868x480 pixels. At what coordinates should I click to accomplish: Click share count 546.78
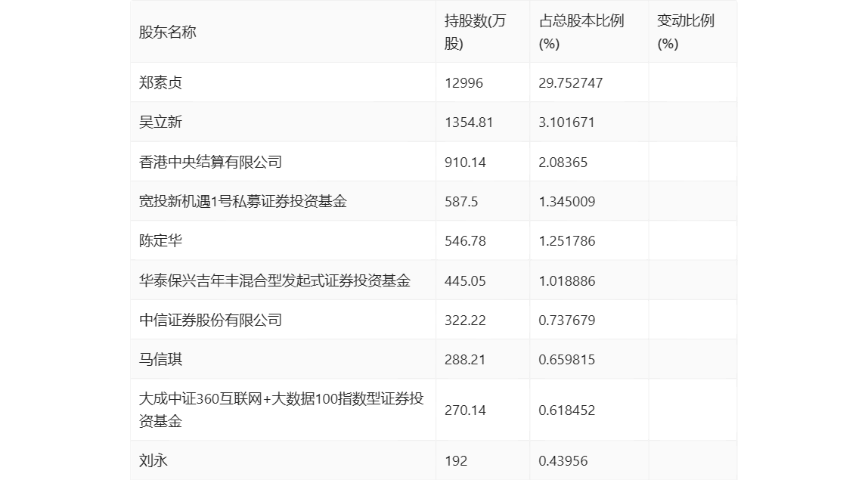click(465, 241)
